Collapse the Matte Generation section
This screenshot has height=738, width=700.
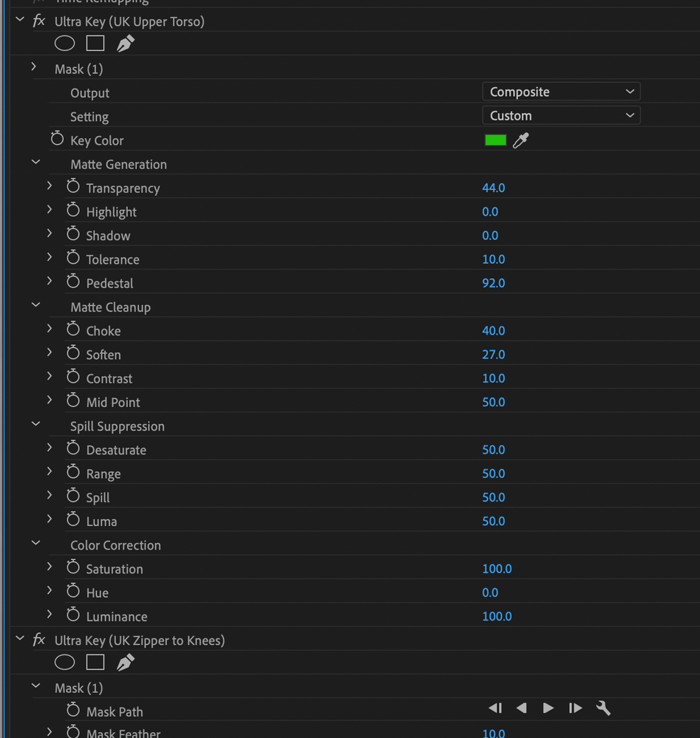[x=35, y=163]
